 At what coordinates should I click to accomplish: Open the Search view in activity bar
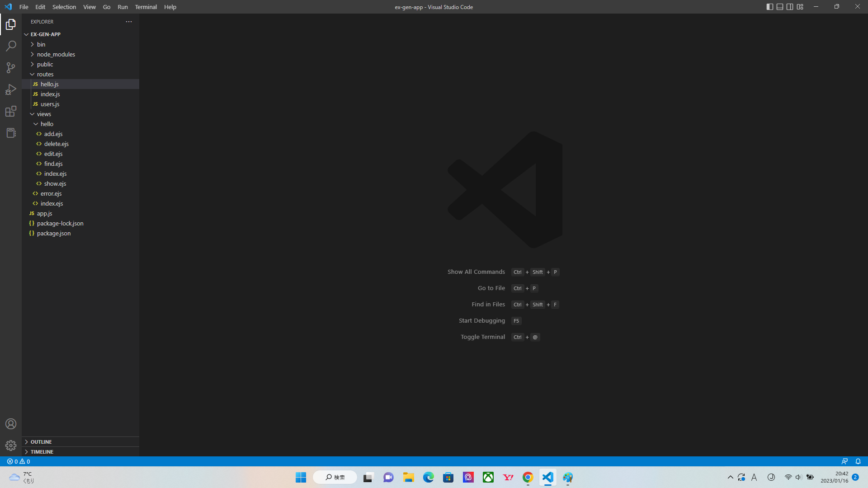click(x=11, y=46)
